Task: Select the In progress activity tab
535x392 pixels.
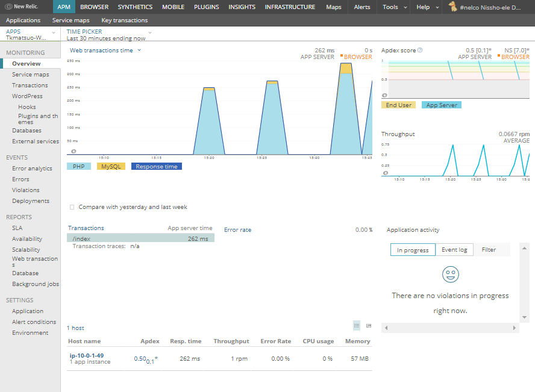Action: [413, 250]
